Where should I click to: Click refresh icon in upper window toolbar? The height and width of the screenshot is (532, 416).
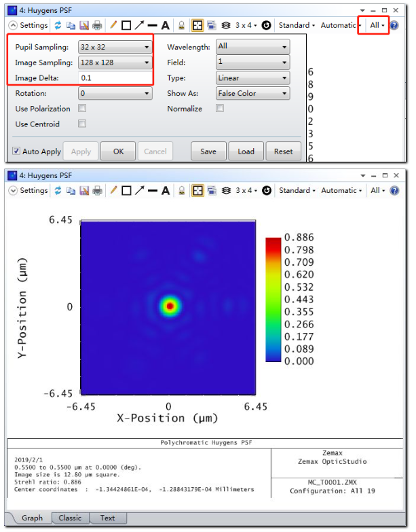tap(58, 25)
